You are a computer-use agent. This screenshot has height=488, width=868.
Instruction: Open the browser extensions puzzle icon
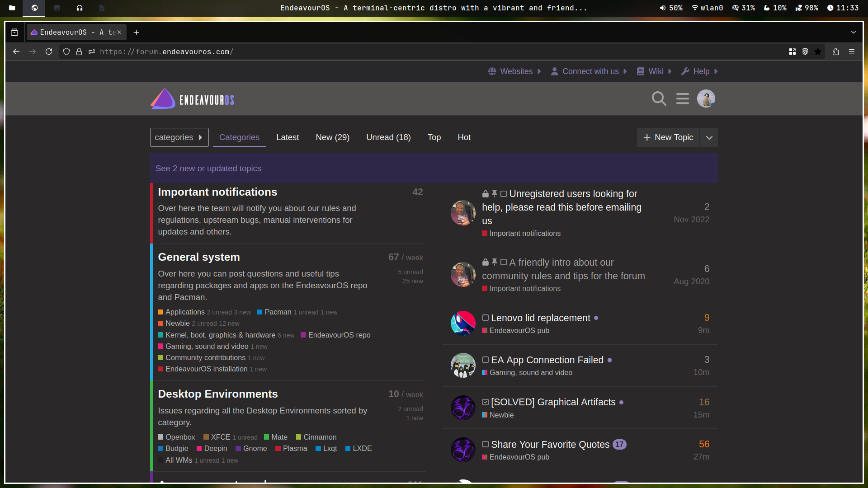coord(835,52)
